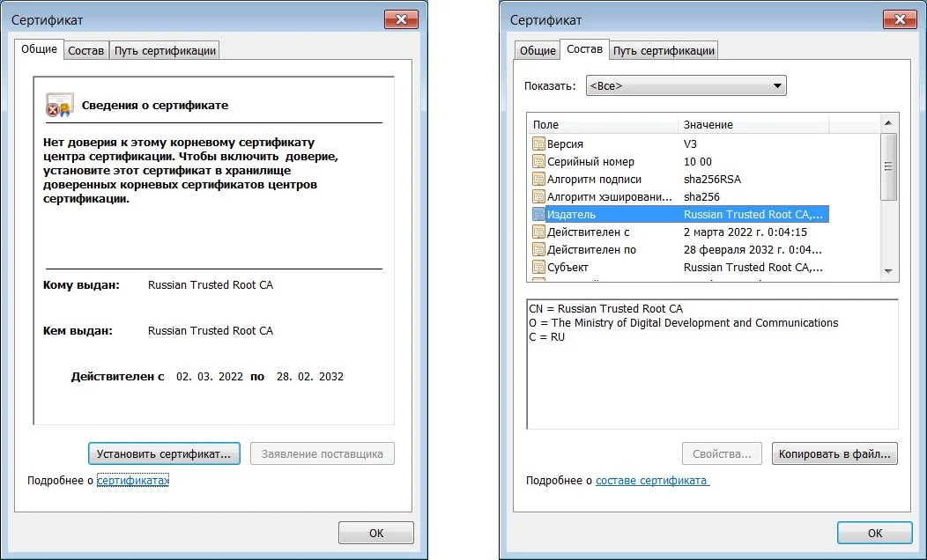Click the Серийный номер field icon

(x=538, y=161)
